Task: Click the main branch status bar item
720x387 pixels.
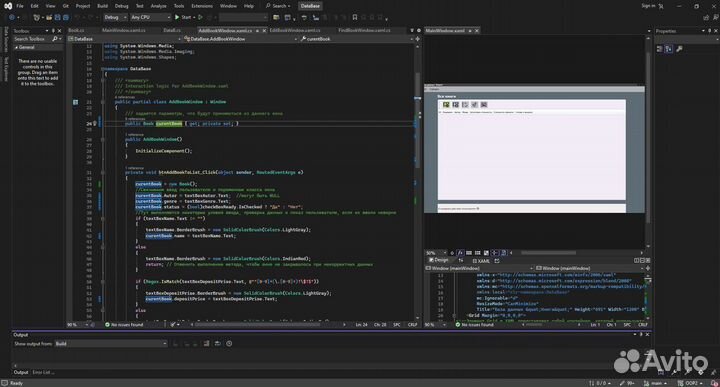Action: tap(655, 383)
